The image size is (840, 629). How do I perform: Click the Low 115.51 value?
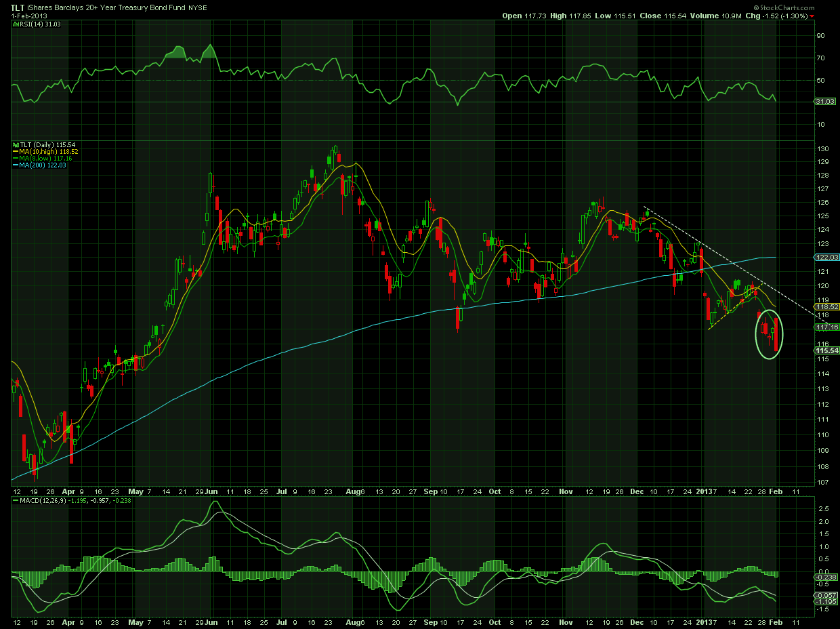click(614, 16)
